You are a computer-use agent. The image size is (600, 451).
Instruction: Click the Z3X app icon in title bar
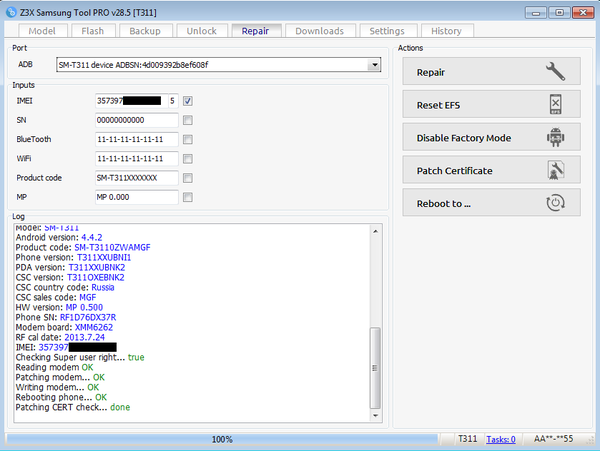point(11,10)
